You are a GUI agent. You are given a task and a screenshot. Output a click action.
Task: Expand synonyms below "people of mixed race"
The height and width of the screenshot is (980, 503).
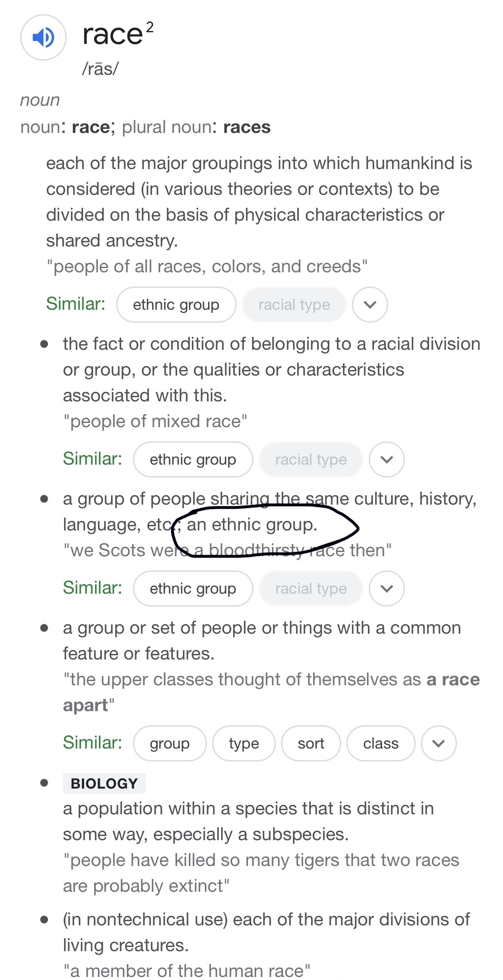click(x=386, y=459)
